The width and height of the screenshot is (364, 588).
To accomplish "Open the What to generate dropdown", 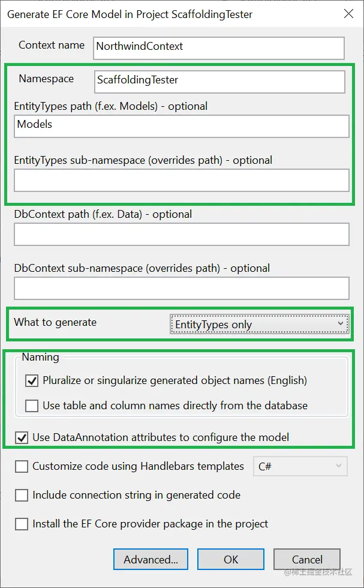I will click(x=340, y=324).
